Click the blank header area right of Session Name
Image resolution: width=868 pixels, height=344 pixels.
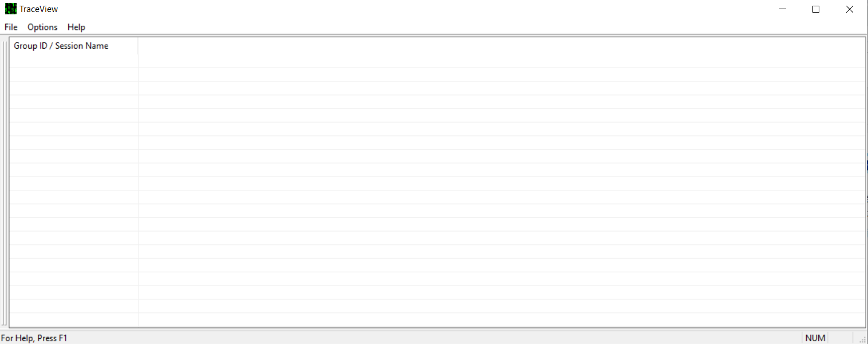tap(401, 45)
